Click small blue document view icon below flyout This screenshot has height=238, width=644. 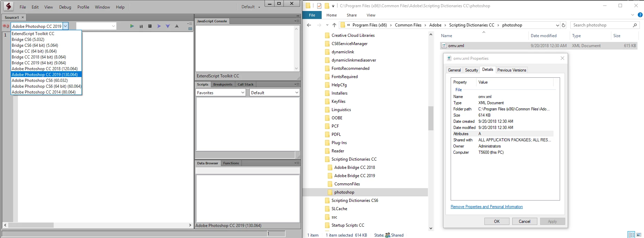pos(190,29)
